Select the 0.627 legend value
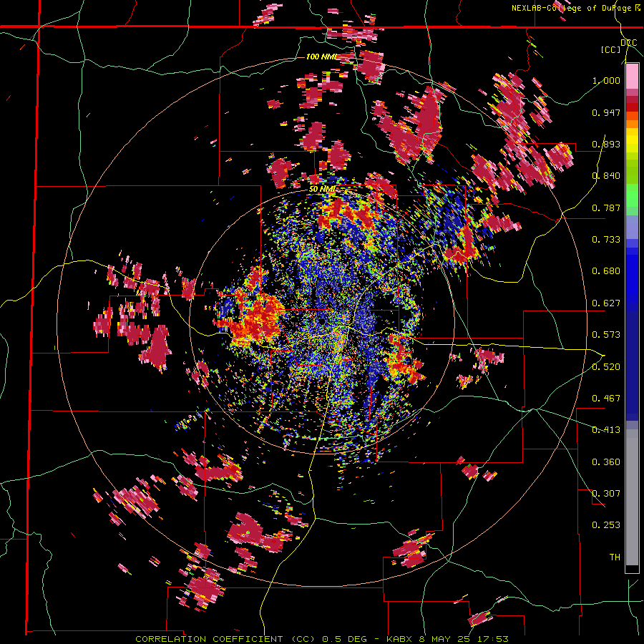644x644 pixels. [606, 303]
